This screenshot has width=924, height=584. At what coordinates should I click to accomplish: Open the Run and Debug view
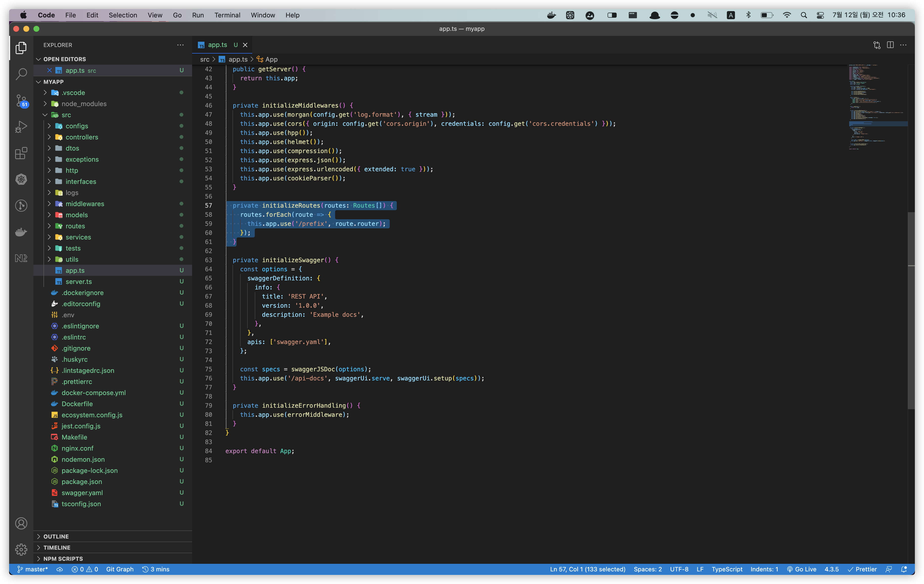21,127
